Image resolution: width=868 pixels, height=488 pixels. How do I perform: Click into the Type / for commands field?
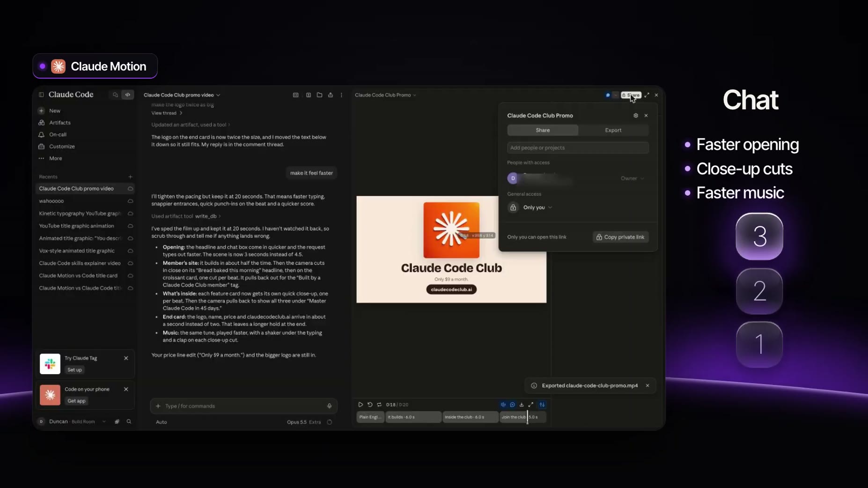[243, 406]
